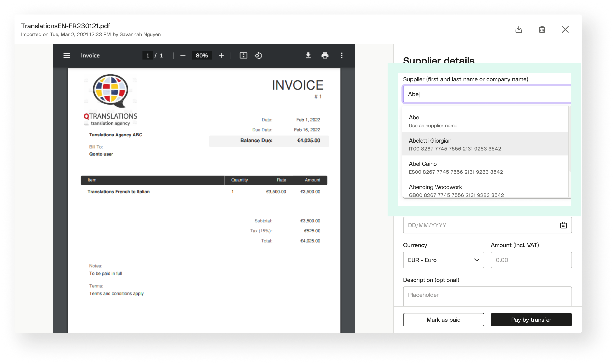Screen dimensions: 613x364
Task: Zoom in the PDF with plus icon
Action: (x=221, y=55)
